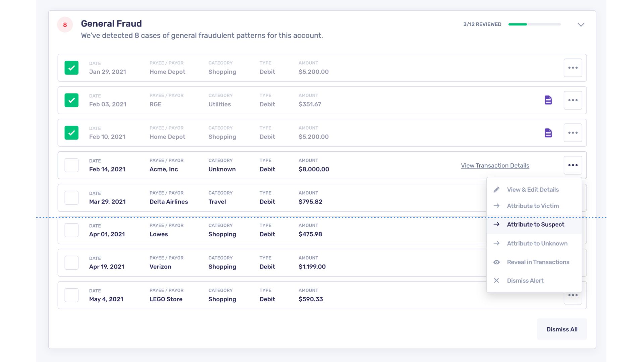Open three-dot menu for RGE transaction
Image resolution: width=644 pixels, height=362 pixels.
tap(573, 100)
